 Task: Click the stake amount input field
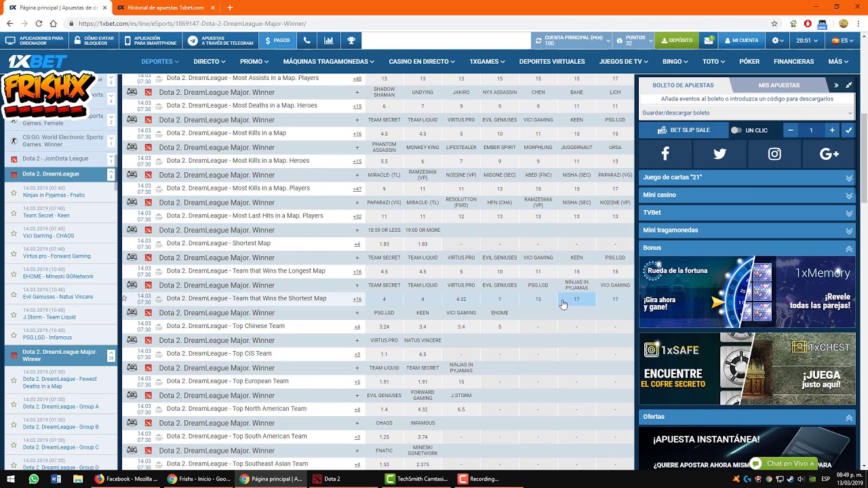[811, 130]
